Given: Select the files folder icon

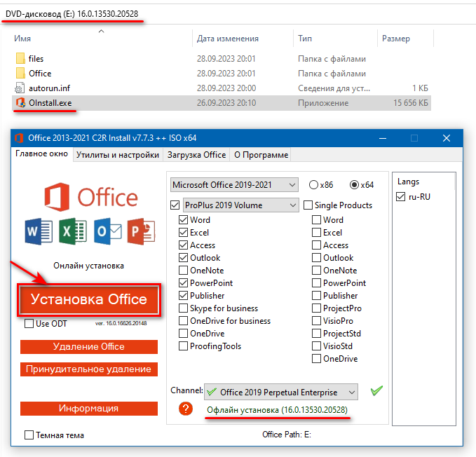Looking at the screenshot, I should [20, 58].
